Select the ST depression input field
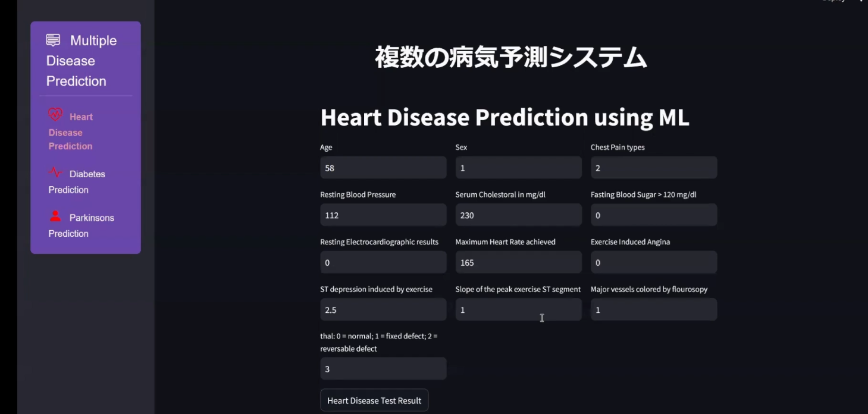The width and height of the screenshot is (868, 414). (383, 310)
